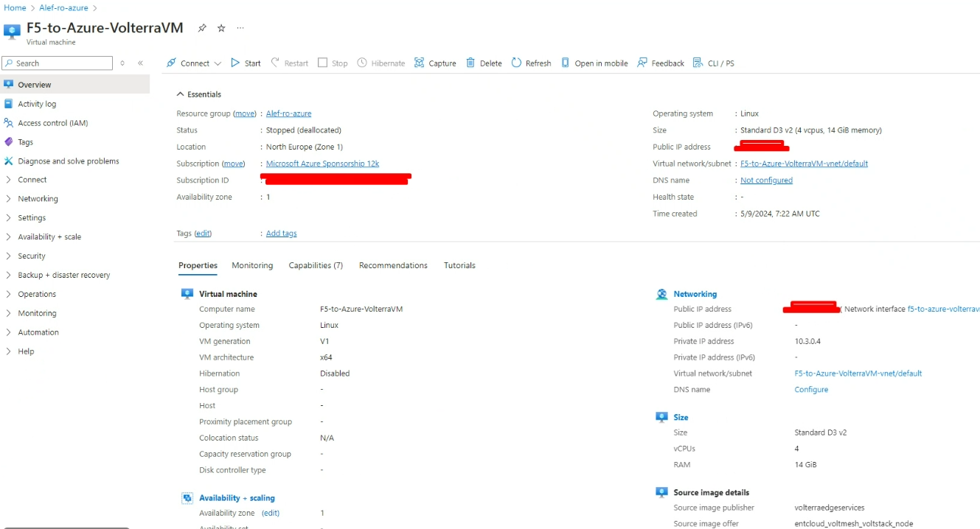This screenshot has width=980, height=529.
Task: Switch to Capabilities (7) tab
Action: [x=316, y=266]
